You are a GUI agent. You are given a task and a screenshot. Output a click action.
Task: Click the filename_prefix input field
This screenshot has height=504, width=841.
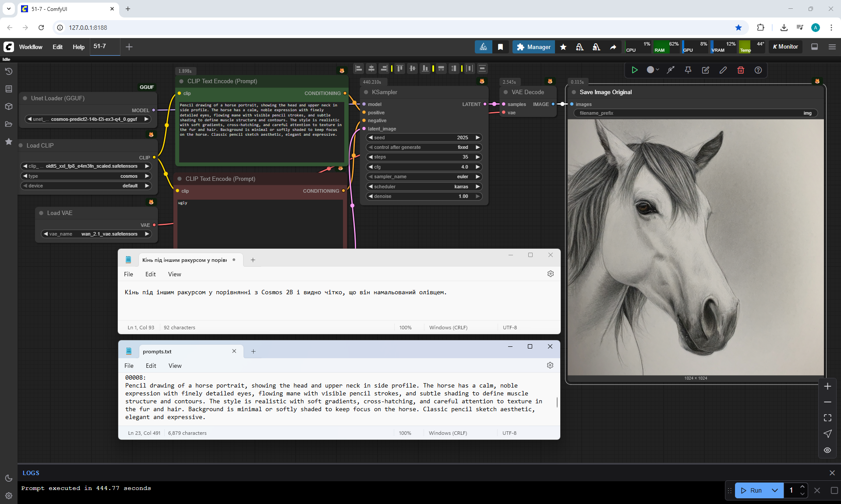pos(695,113)
